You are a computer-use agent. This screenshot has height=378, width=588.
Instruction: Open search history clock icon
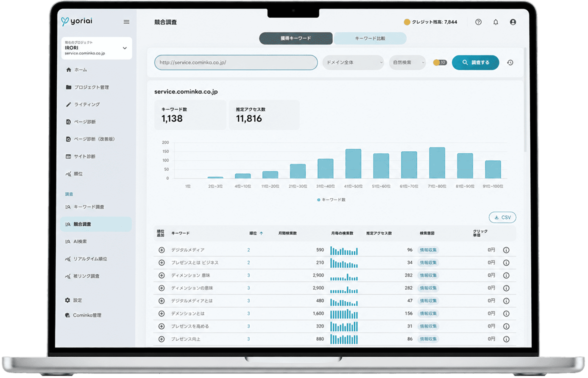(510, 63)
